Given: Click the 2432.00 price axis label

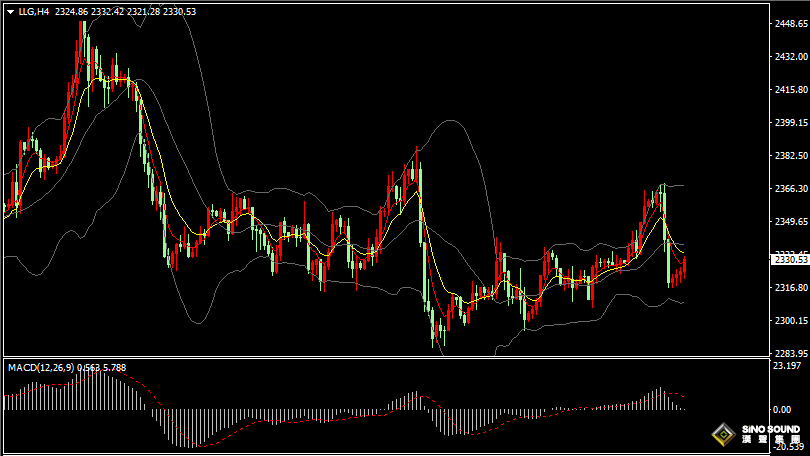Looking at the screenshot, I should [789, 57].
